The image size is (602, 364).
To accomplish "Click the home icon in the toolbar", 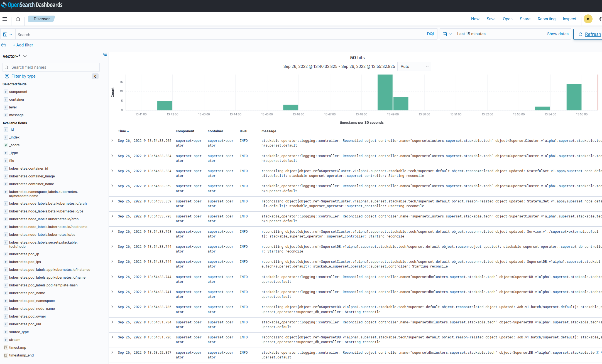I will click(x=18, y=19).
